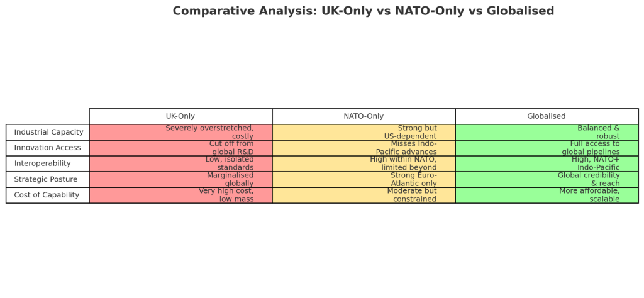
Task: Click the yellow 'Moderate but constrained' cell
Action: [x=364, y=195]
